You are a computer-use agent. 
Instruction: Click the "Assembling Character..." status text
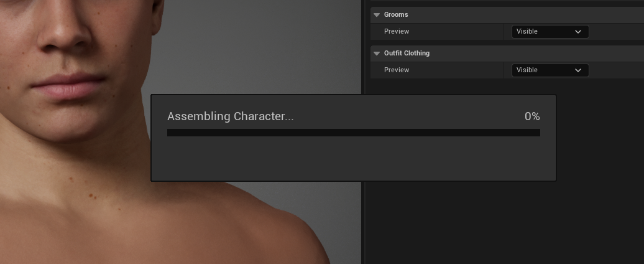pos(231,116)
